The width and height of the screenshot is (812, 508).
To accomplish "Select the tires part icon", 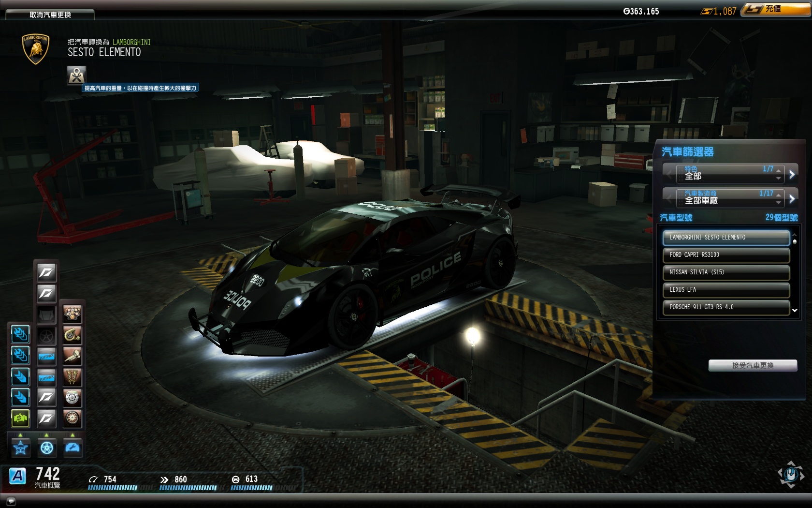I will point(72,418).
